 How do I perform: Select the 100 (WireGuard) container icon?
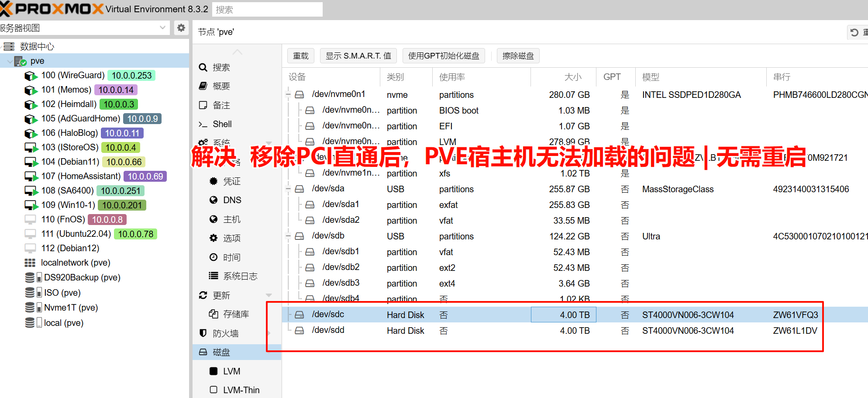31,76
